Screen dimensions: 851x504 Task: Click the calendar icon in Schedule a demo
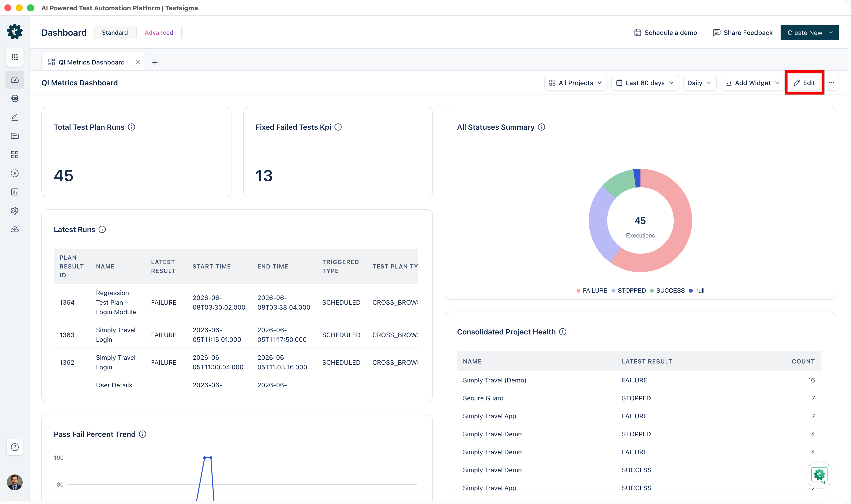click(x=638, y=32)
